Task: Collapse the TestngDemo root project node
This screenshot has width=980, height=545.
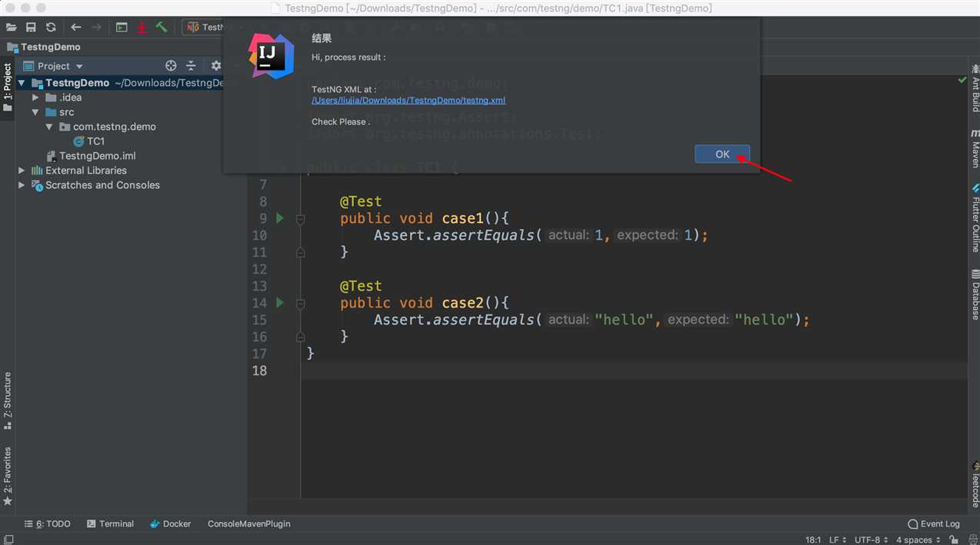Action: pos(22,83)
